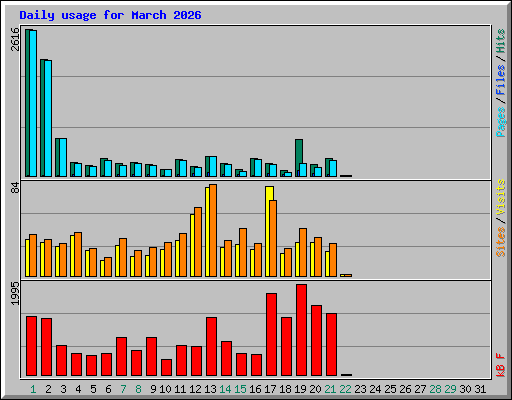Click day 1 label on the x-axis
The width and height of the screenshot is (512, 400).
coord(33,389)
